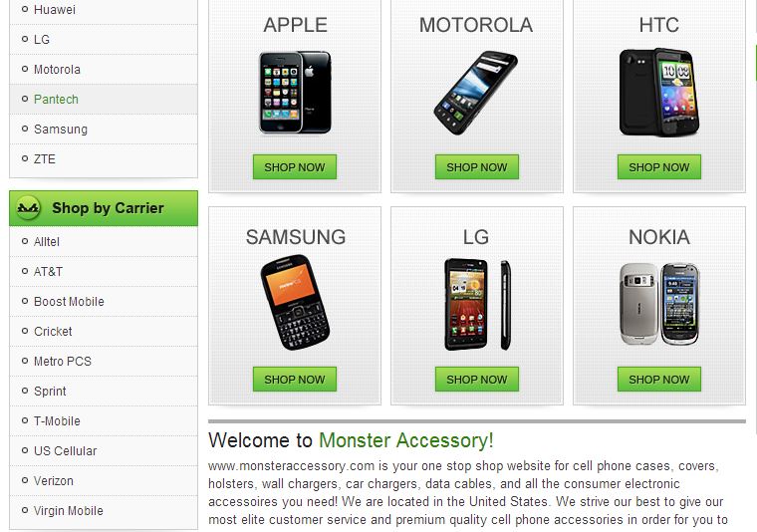757x532 pixels.
Task: Click Shop Now under Nokia
Action: tap(659, 380)
